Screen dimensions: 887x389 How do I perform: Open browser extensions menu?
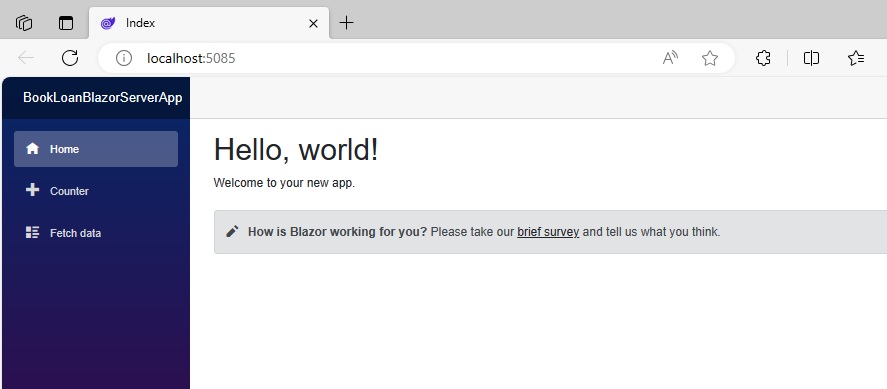pos(763,58)
